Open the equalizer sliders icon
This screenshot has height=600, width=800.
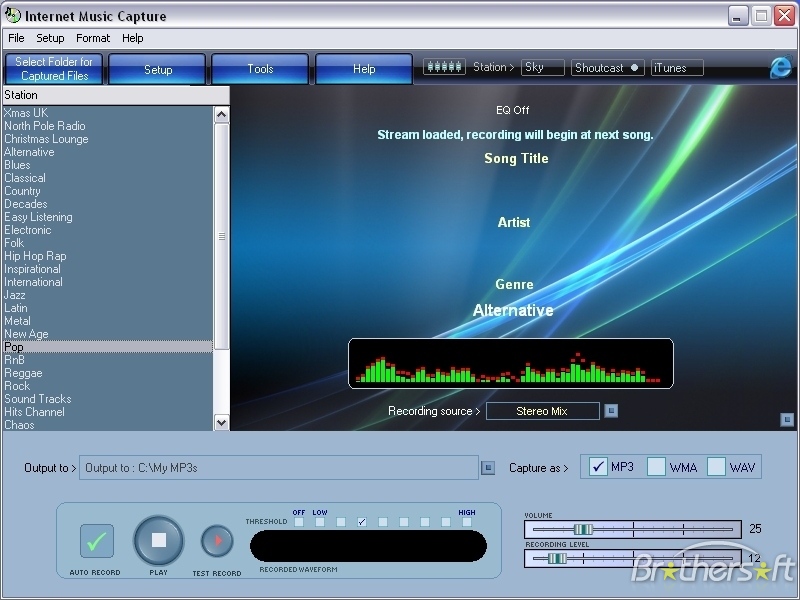(x=444, y=67)
